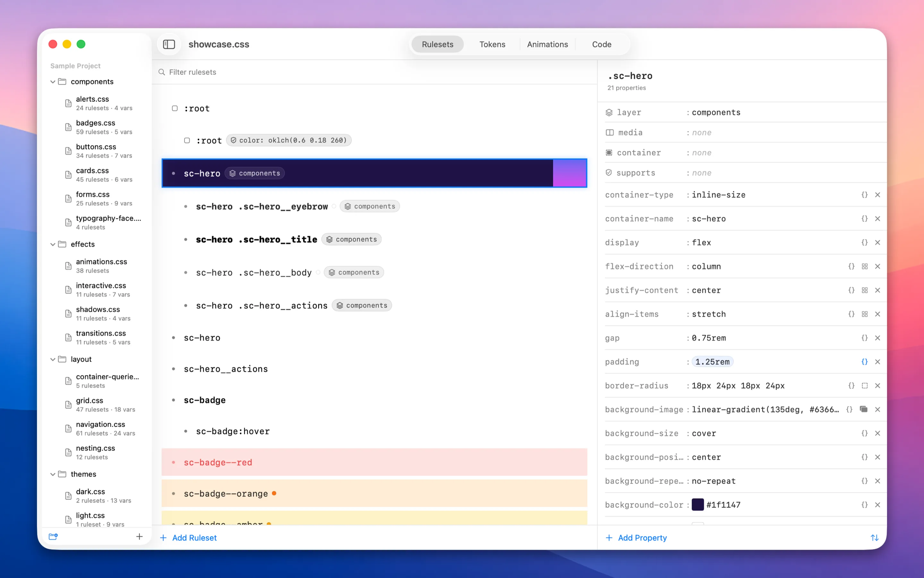Click the components layer badge on sc-hero__title
This screenshot has height=578, width=924.
pos(351,239)
